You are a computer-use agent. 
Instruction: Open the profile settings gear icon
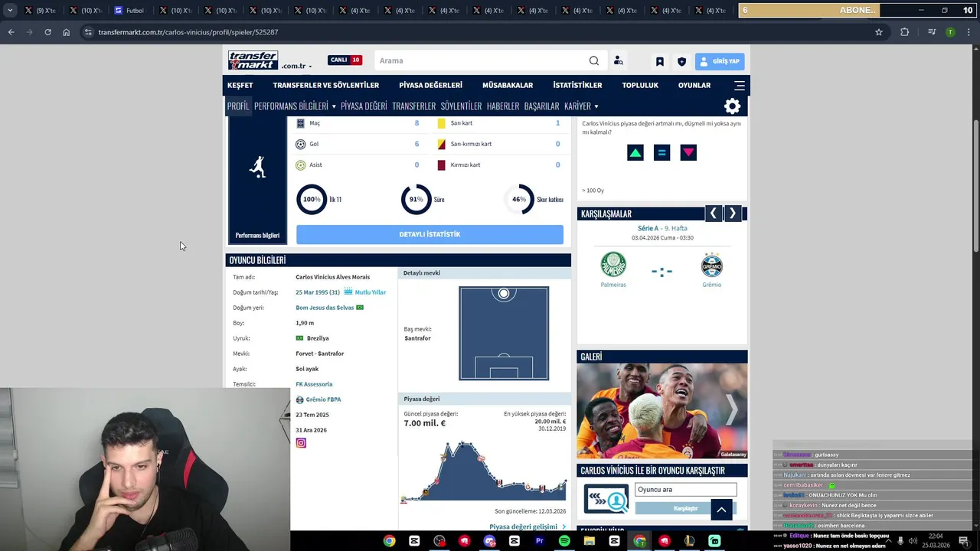pyautogui.click(x=732, y=106)
